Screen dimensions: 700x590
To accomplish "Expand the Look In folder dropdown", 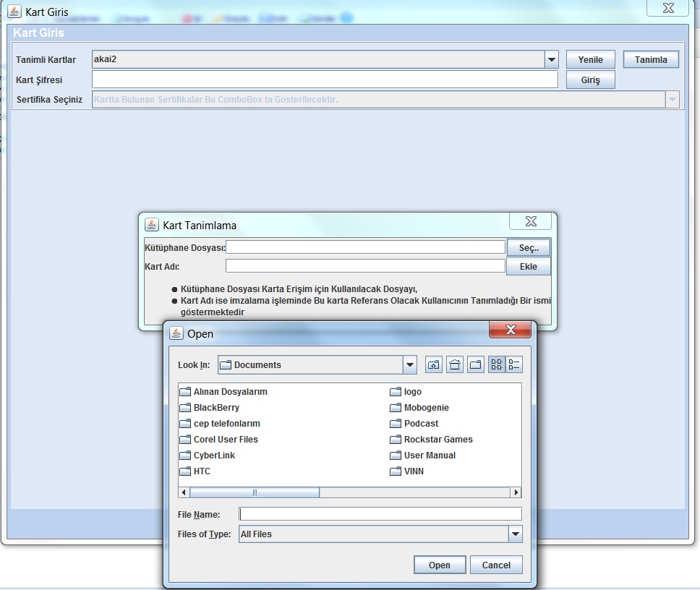I will point(410,365).
